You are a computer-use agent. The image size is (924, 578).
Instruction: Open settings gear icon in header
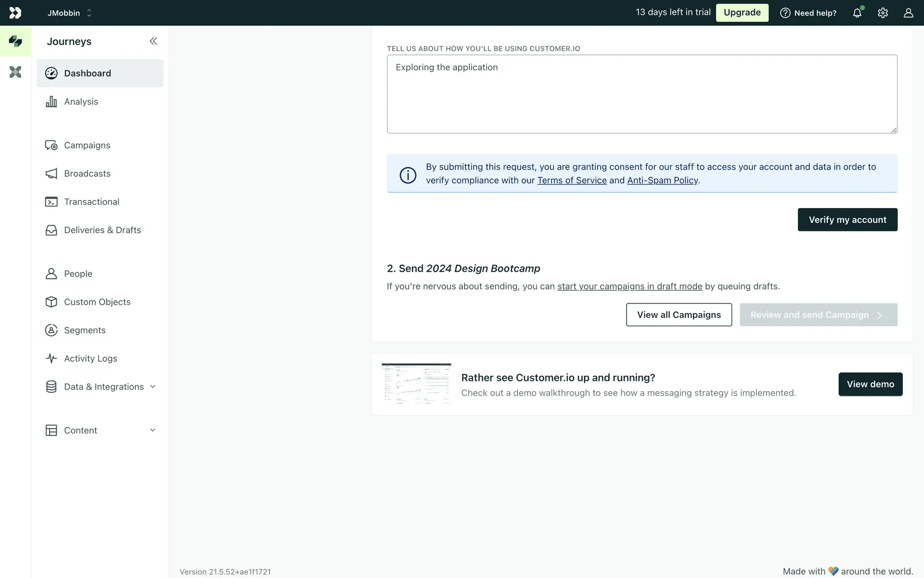point(883,13)
